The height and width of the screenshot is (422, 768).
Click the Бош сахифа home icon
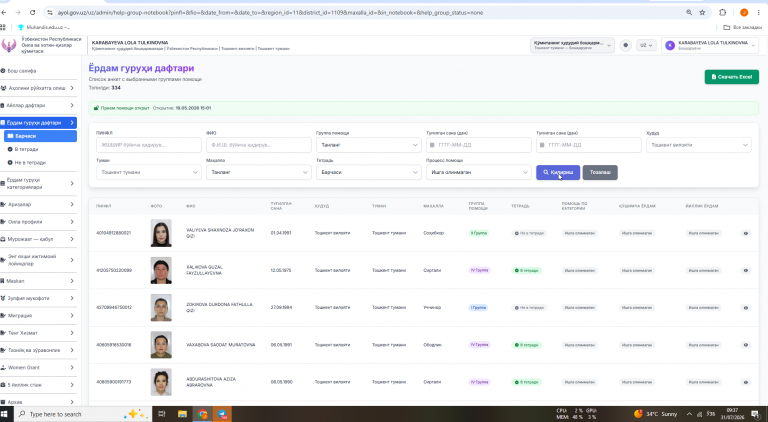click(3, 71)
